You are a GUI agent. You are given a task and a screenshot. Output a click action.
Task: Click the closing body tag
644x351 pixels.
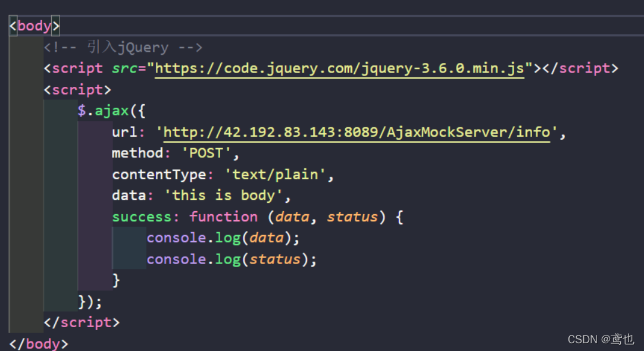39,344
